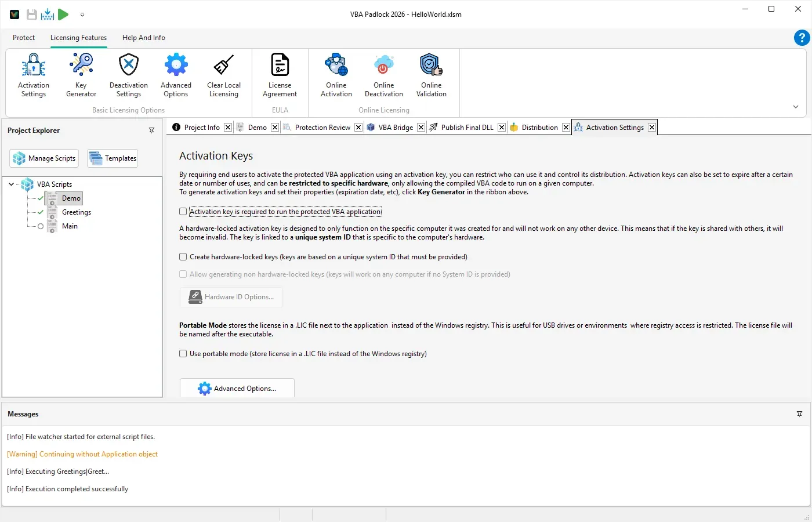Click 'Executing Greetings|Greet...' message
Viewport: 812px width, 522px height.
pyautogui.click(x=58, y=472)
